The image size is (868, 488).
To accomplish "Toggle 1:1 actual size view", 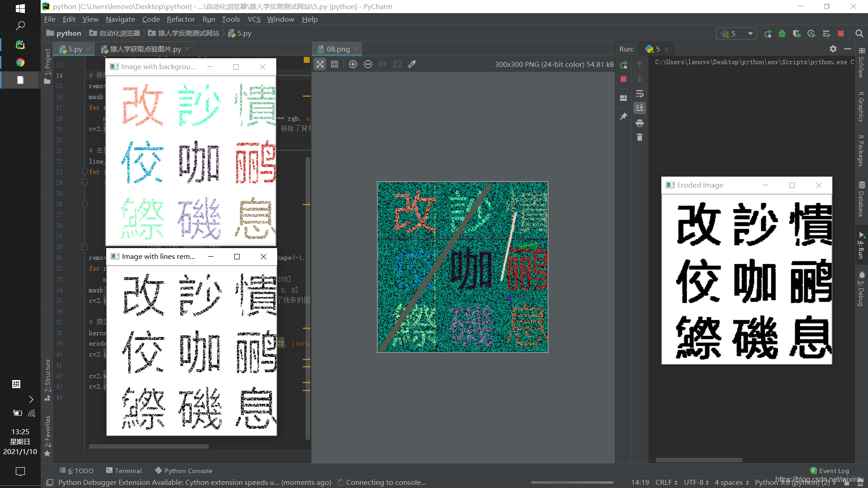I will 382,64.
